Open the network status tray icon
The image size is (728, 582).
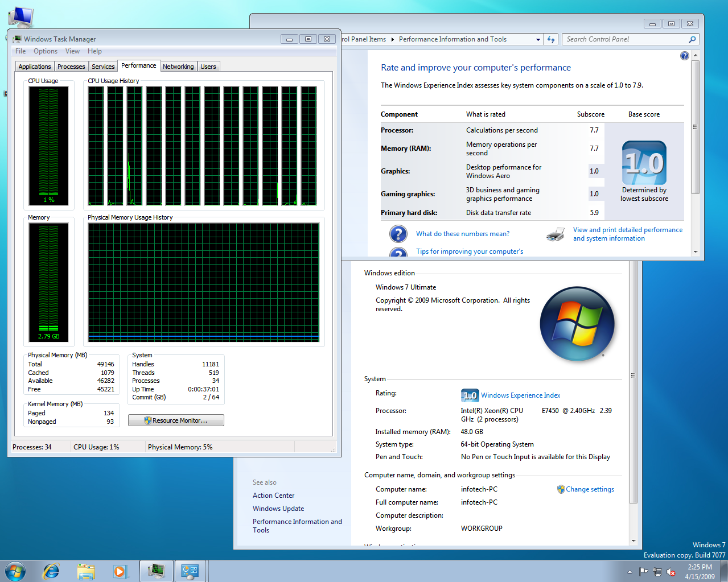tap(657, 572)
